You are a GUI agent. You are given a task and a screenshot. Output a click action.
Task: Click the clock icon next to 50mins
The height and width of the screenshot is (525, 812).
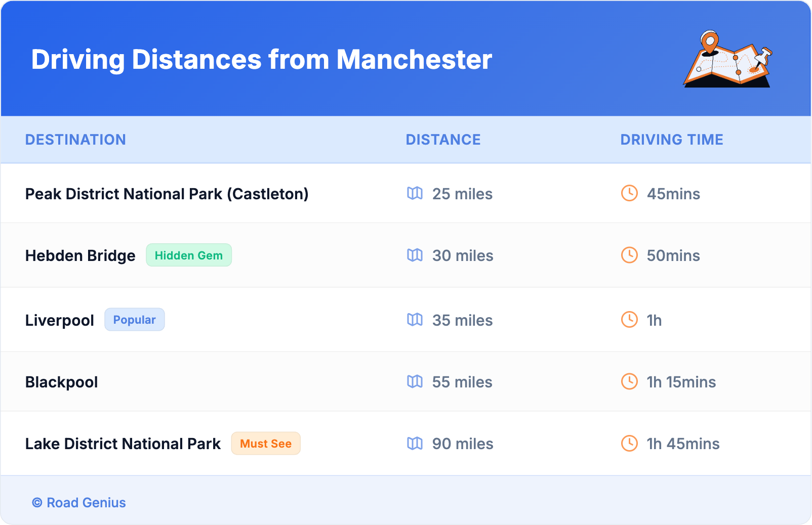pos(629,255)
